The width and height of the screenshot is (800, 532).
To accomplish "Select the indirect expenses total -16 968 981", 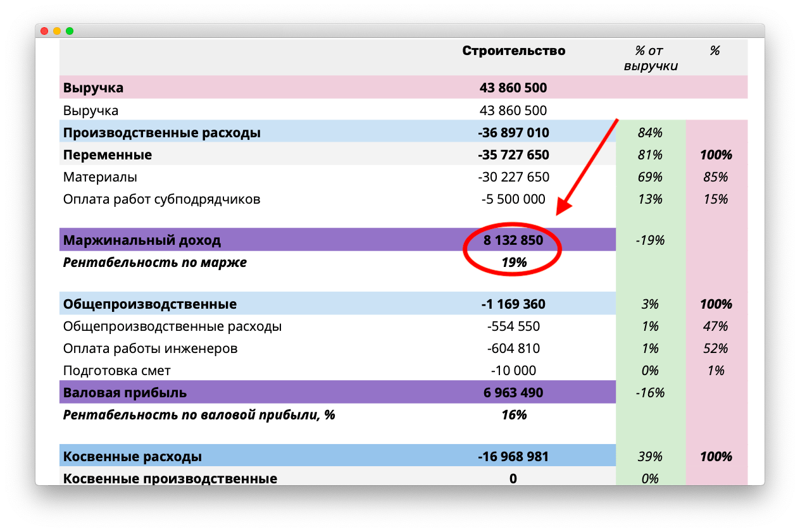I will pos(513,456).
